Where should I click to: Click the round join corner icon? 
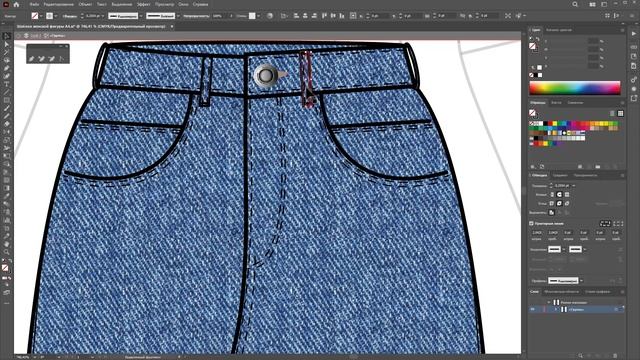(559, 203)
